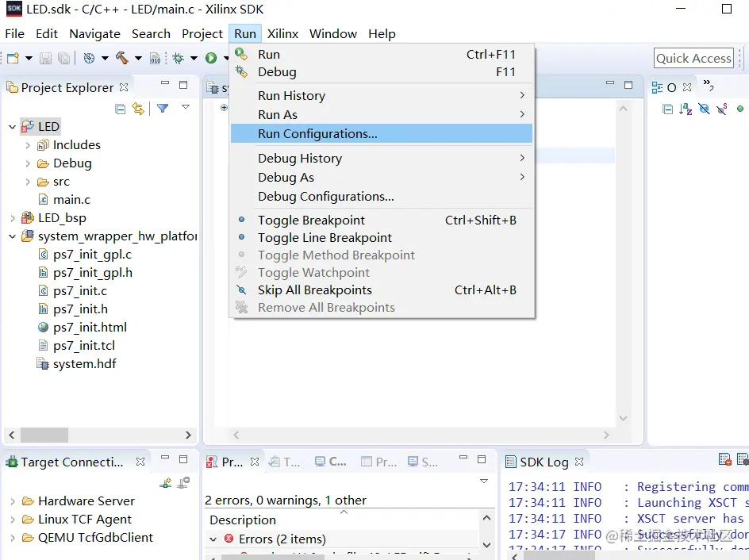Expand the src folder
Image resolution: width=749 pixels, height=560 pixels.
(28, 182)
